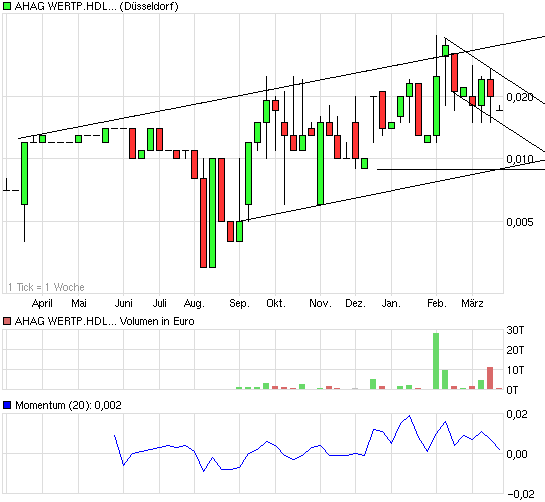Click the Juni month label

[x=123, y=303]
